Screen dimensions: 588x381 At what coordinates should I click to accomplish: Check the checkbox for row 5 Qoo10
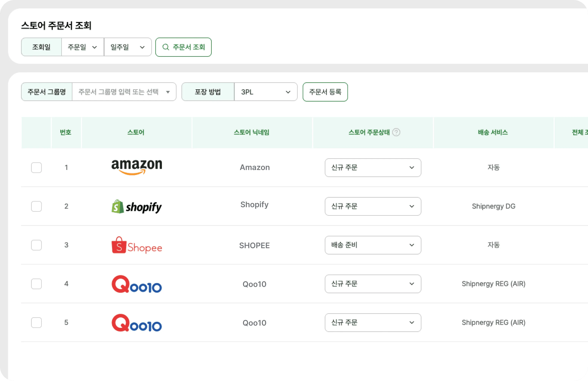[36, 323]
